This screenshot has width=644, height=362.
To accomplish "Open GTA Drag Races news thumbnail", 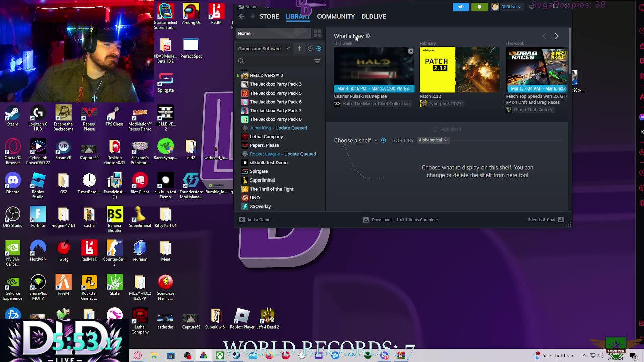I will pos(536,69).
